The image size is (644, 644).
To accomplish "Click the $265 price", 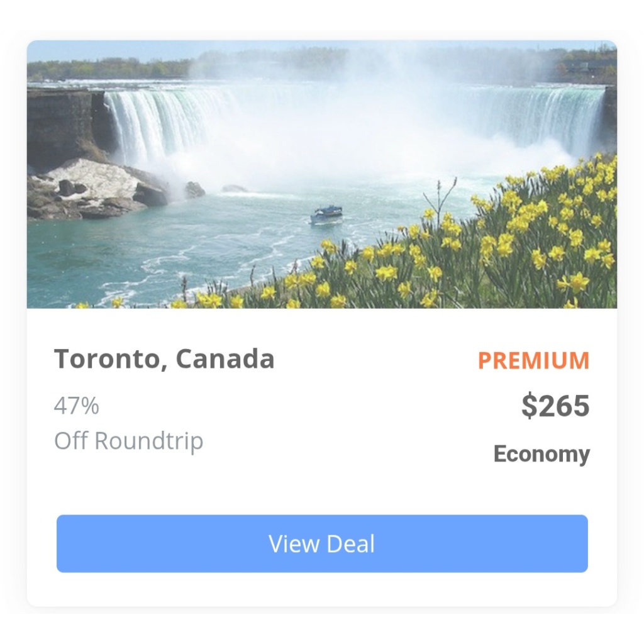I will 555,406.
